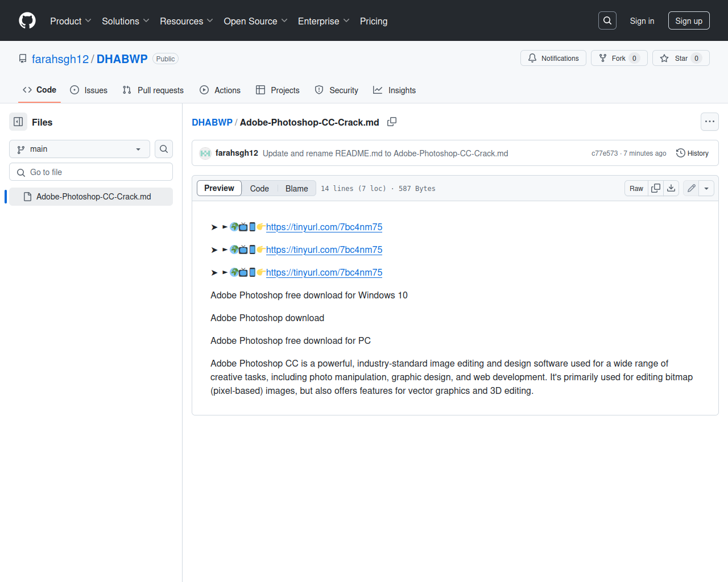Click 'Adobe Photoshop free download for Windows 10' text

[309, 295]
